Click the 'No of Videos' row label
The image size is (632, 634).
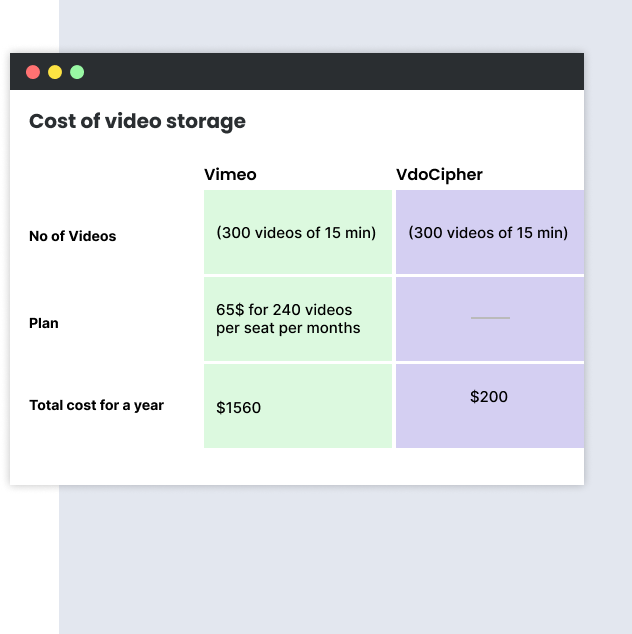pyautogui.click(x=72, y=236)
